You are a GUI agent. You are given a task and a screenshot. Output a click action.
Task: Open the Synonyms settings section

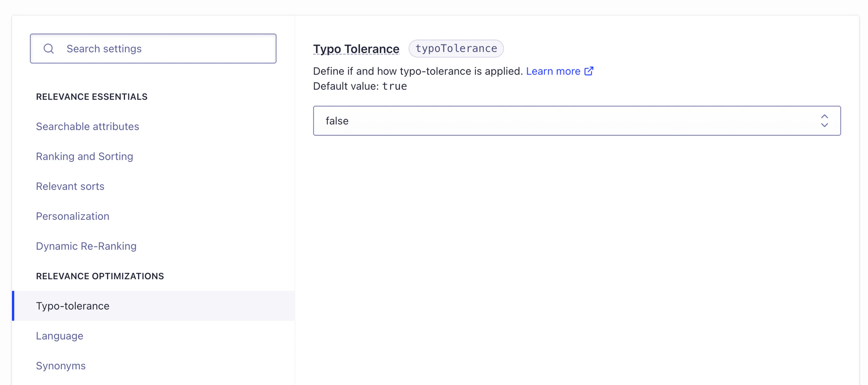click(x=61, y=366)
